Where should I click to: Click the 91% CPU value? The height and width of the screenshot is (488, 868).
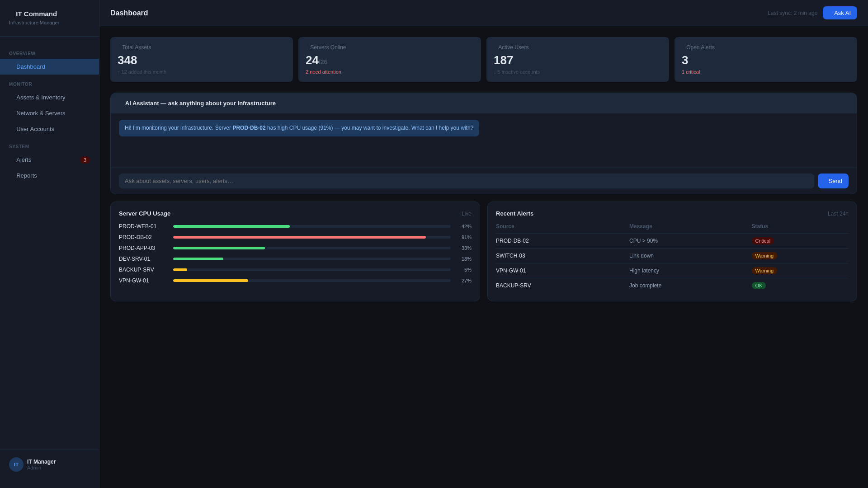[467, 238]
